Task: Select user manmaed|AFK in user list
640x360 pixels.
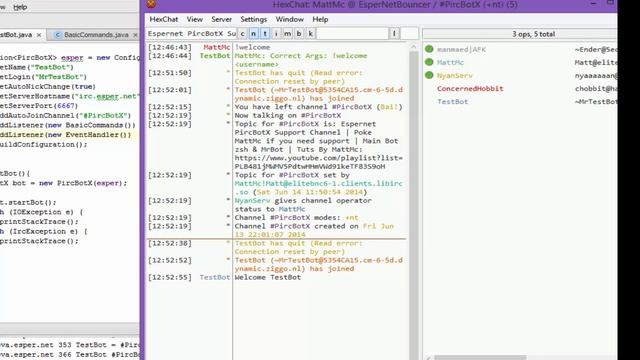Action: [461, 49]
